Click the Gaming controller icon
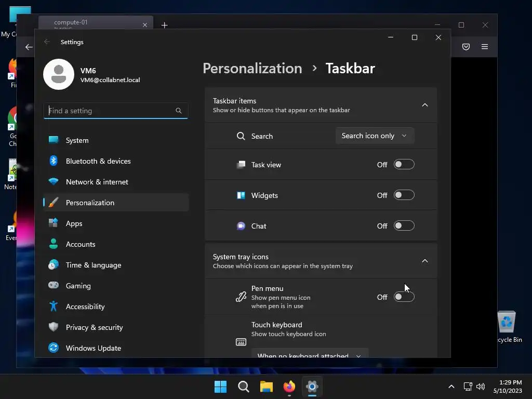The width and height of the screenshot is (532, 399). pyautogui.click(x=54, y=285)
